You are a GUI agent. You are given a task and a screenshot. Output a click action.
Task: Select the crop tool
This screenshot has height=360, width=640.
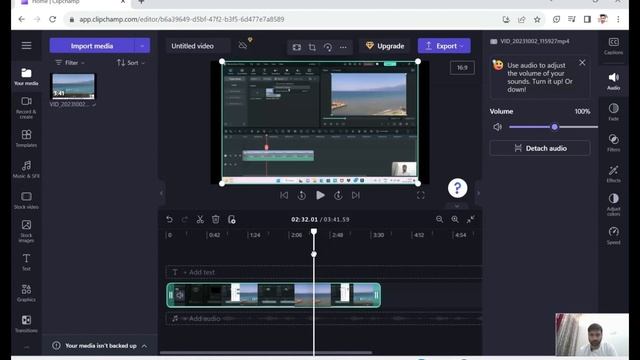click(x=312, y=47)
